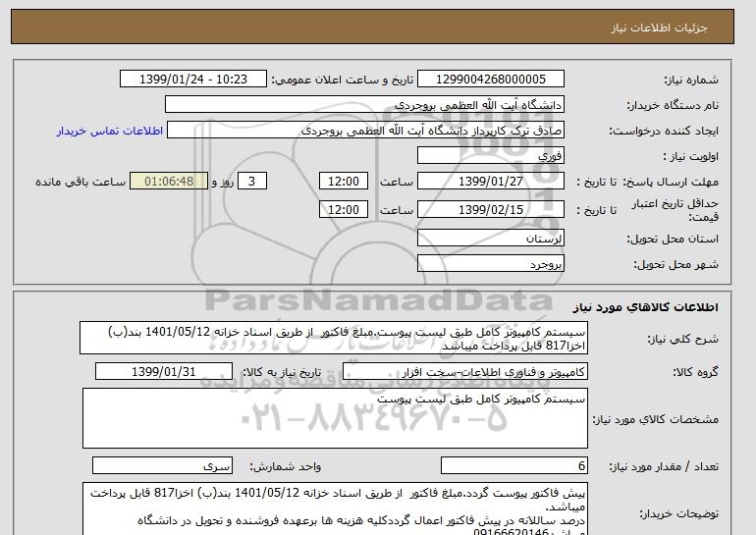The height and width of the screenshot is (535, 756).
Task: Click the response deadline time field 12:00
Action: click(344, 182)
